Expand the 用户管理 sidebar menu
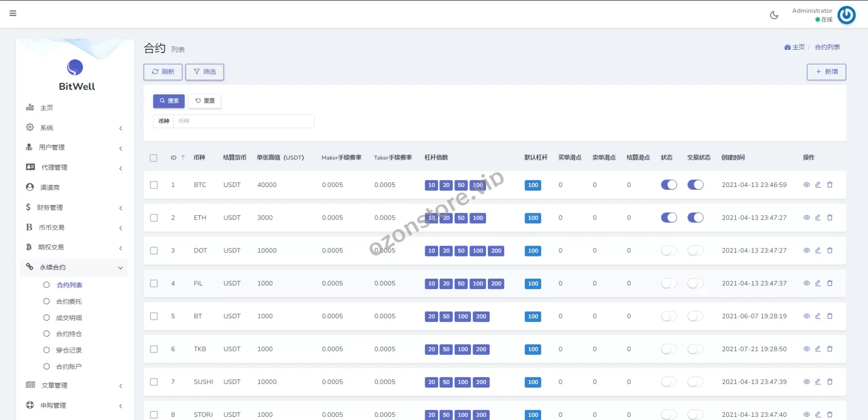 click(x=74, y=147)
